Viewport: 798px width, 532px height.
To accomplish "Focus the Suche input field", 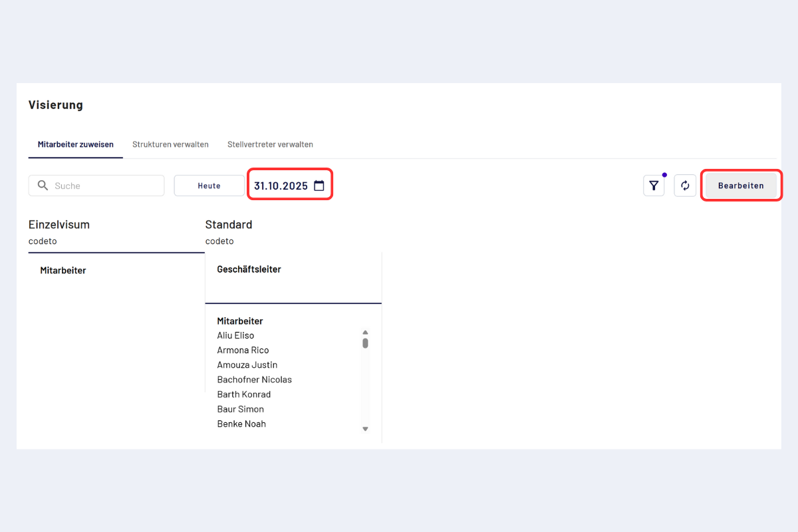I will click(106, 186).
